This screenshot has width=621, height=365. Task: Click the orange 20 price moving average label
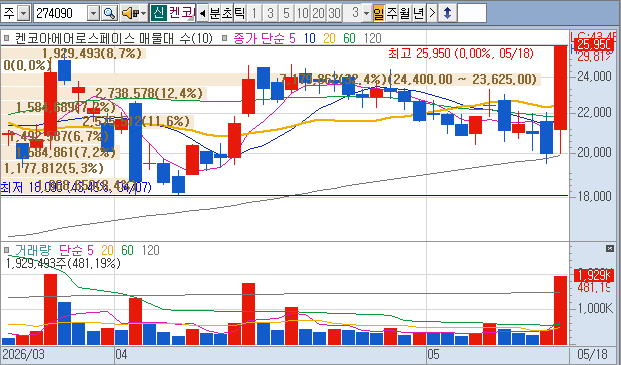329,38
